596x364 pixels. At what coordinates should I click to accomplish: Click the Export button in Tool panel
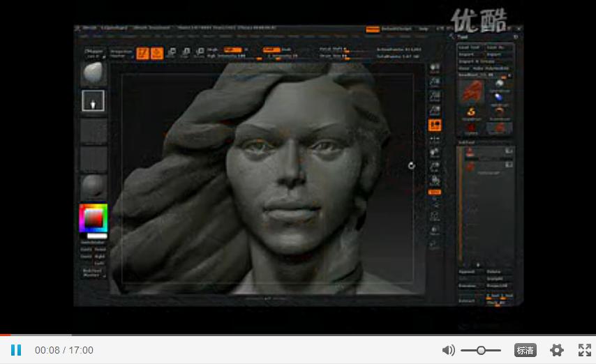[499, 54]
